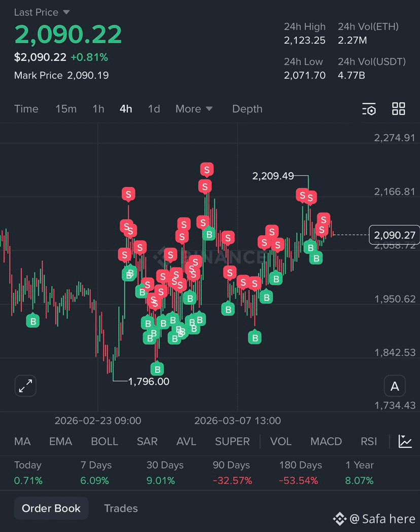Toggle the AVL indicator

pyautogui.click(x=186, y=441)
